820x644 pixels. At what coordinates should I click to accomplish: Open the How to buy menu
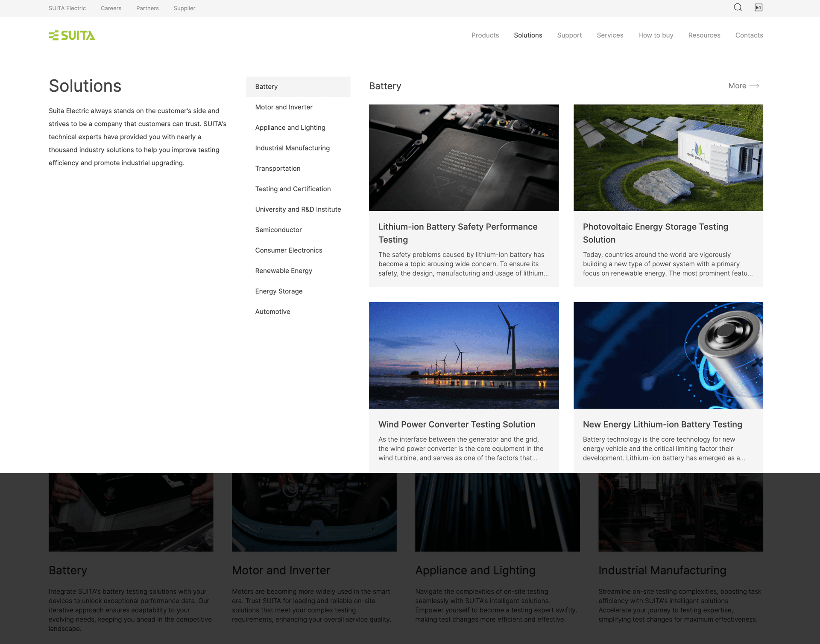point(656,35)
